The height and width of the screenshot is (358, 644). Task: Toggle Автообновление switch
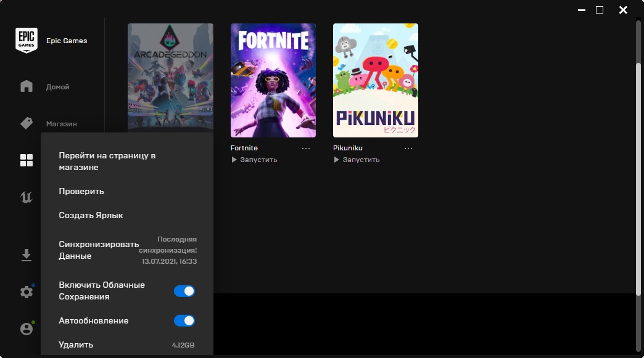click(184, 320)
